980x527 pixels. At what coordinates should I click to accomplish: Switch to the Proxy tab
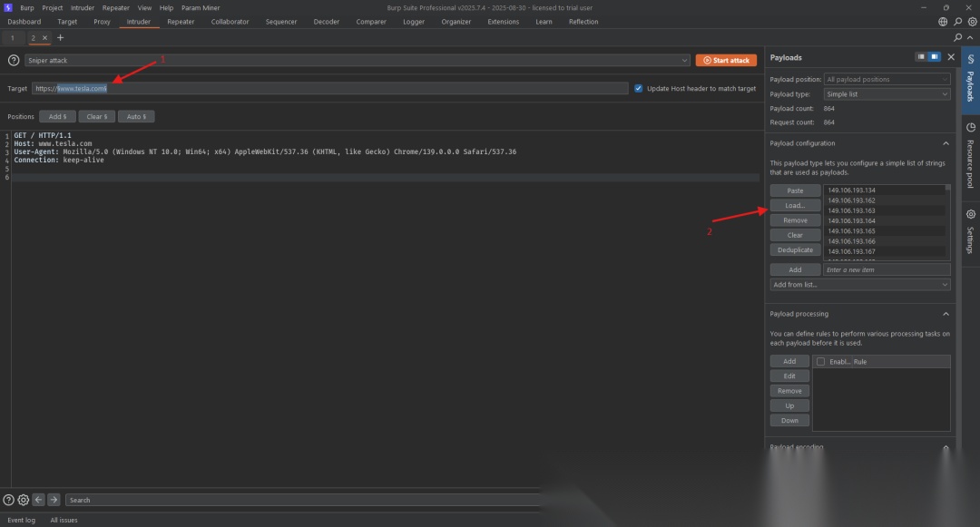click(102, 22)
